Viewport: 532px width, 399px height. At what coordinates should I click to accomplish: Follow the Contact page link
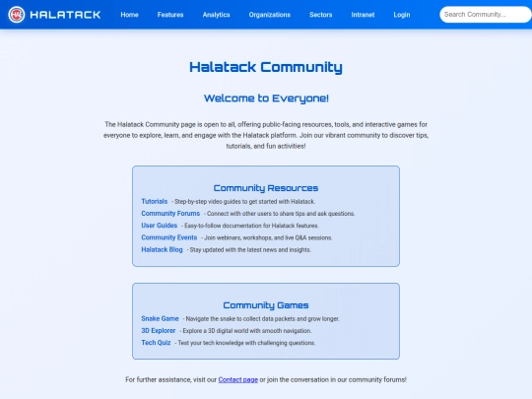click(238, 379)
